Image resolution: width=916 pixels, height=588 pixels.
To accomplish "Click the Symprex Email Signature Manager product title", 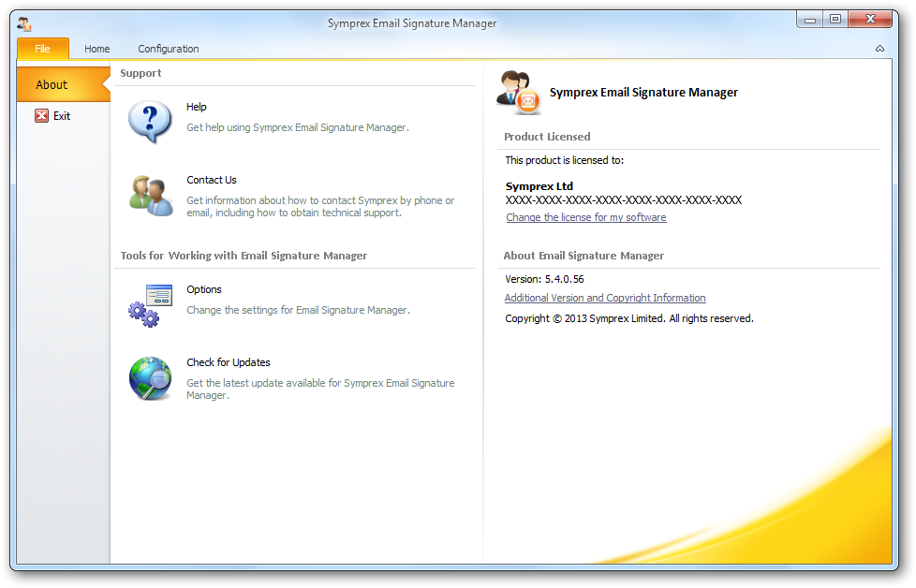I will tap(643, 93).
